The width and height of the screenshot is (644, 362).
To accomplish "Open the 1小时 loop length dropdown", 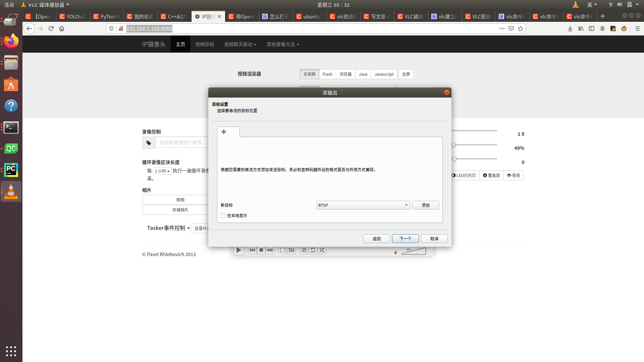I will click(x=162, y=171).
